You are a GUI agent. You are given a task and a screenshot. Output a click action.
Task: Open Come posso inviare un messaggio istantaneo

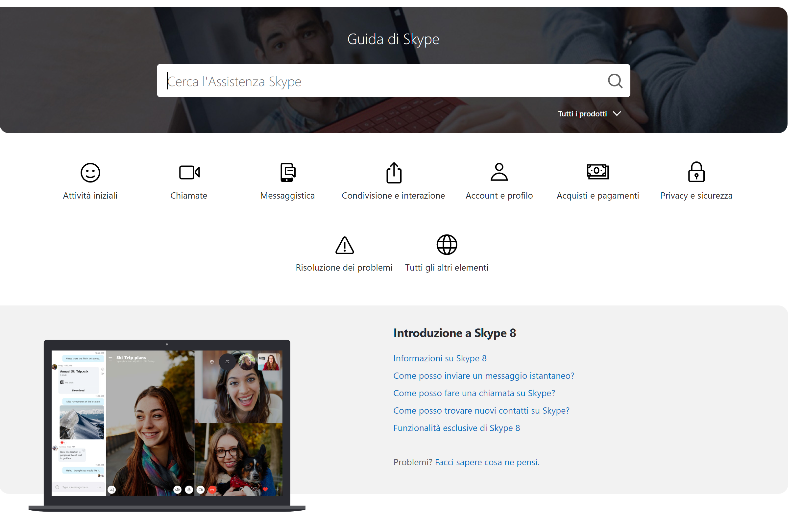coord(483,375)
